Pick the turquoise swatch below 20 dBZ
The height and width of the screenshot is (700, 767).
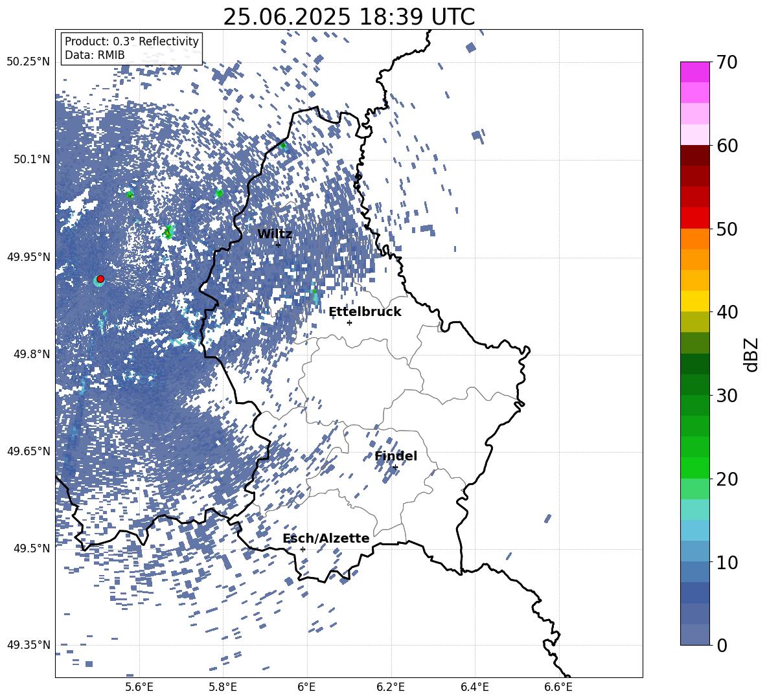(695, 510)
